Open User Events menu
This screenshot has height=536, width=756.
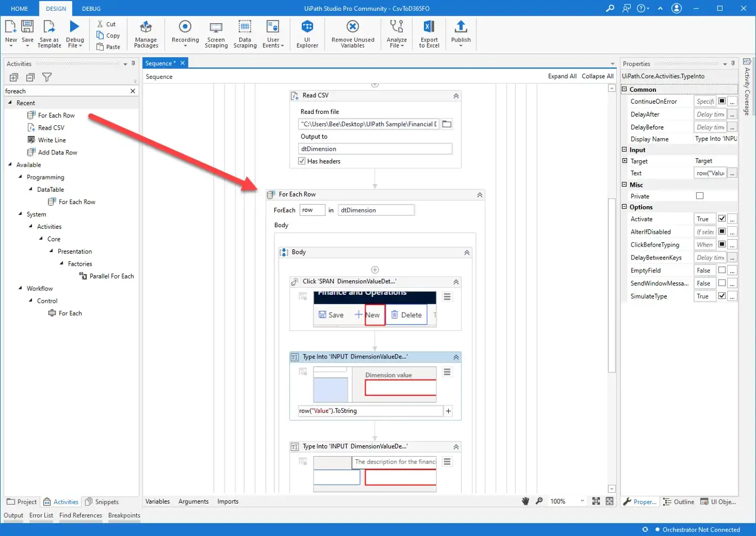point(273,33)
